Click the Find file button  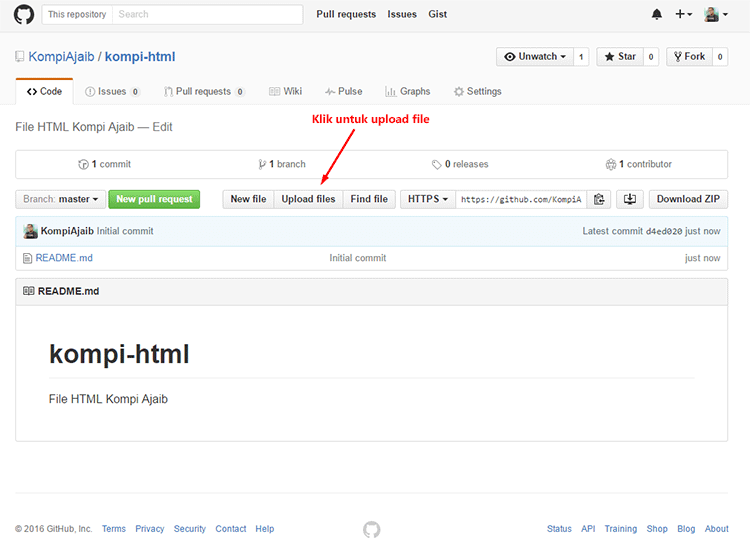click(369, 199)
